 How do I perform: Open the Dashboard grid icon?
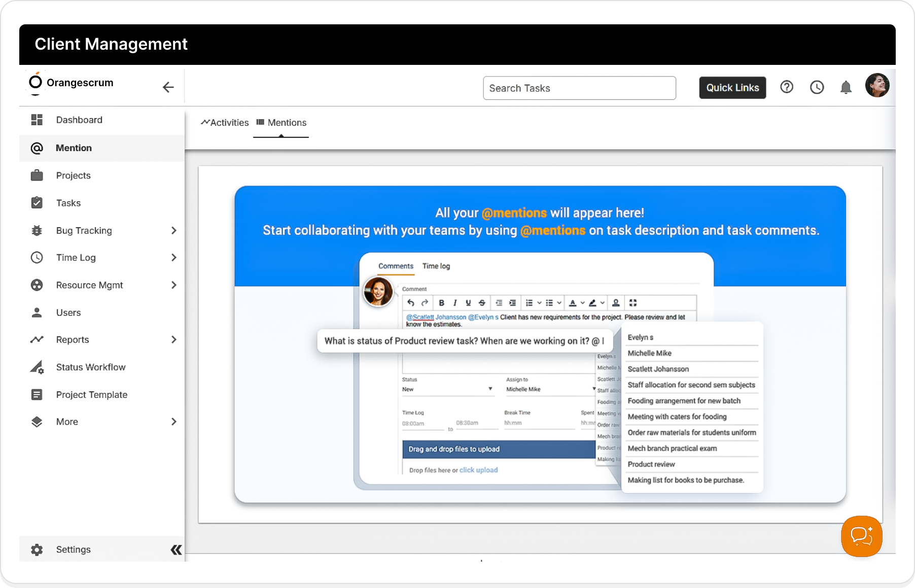point(37,120)
